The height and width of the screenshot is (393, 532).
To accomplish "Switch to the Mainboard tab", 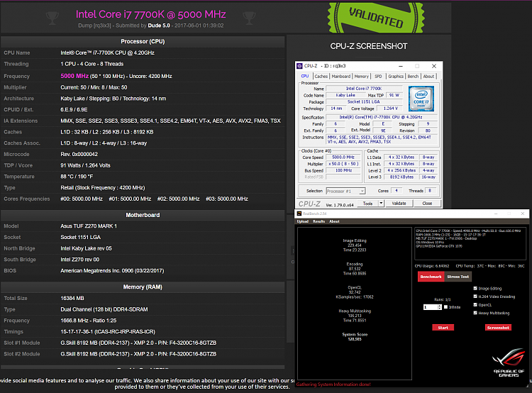I will (x=341, y=77).
